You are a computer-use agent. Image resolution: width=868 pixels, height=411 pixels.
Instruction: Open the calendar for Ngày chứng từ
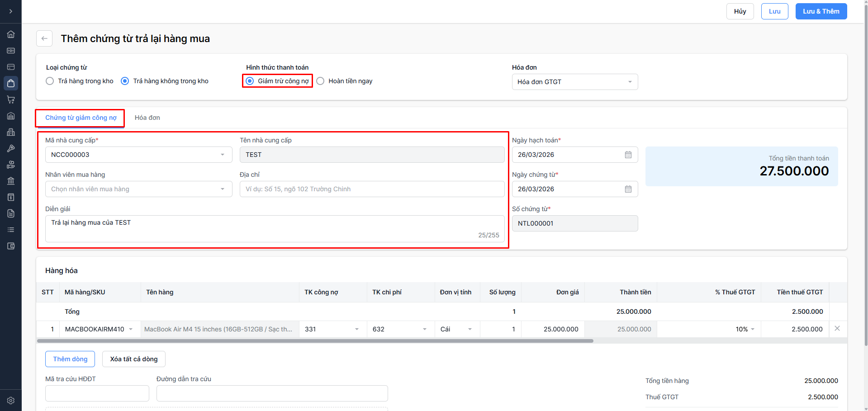point(628,189)
